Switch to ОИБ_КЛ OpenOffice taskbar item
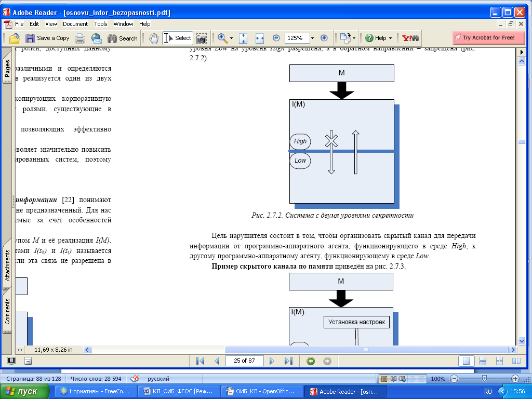Screen dimensions: 532x399 pos(261,391)
